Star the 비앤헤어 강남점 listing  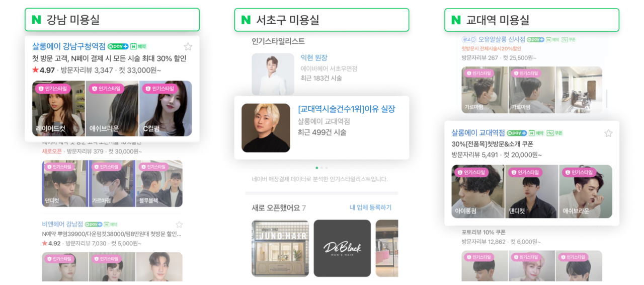(179, 225)
